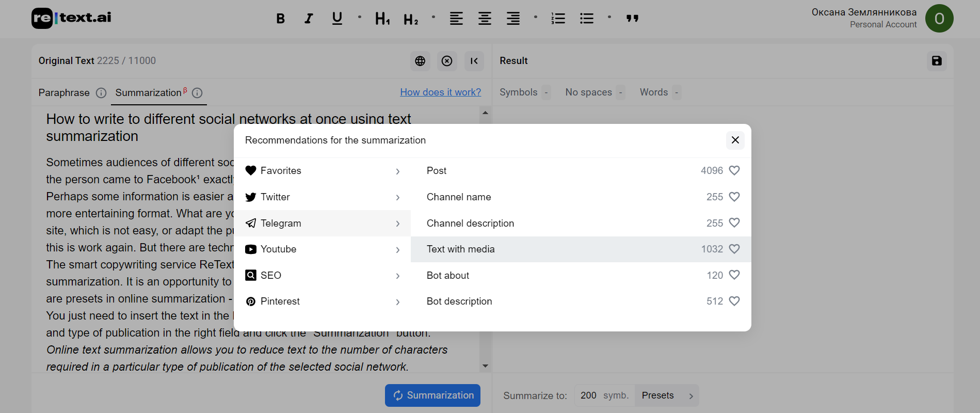The width and height of the screenshot is (980, 413).
Task: Select the Text with media preset
Action: (581, 249)
